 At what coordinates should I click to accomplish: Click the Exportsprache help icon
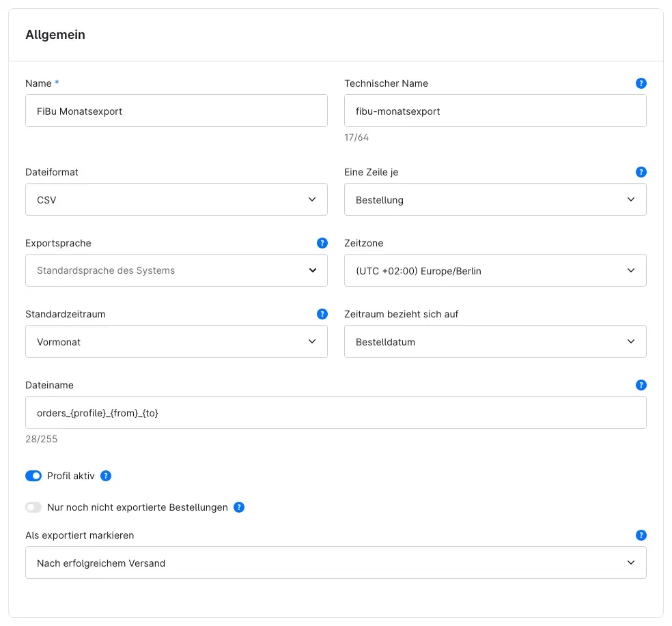pyautogui.click(x=322, y=243)
